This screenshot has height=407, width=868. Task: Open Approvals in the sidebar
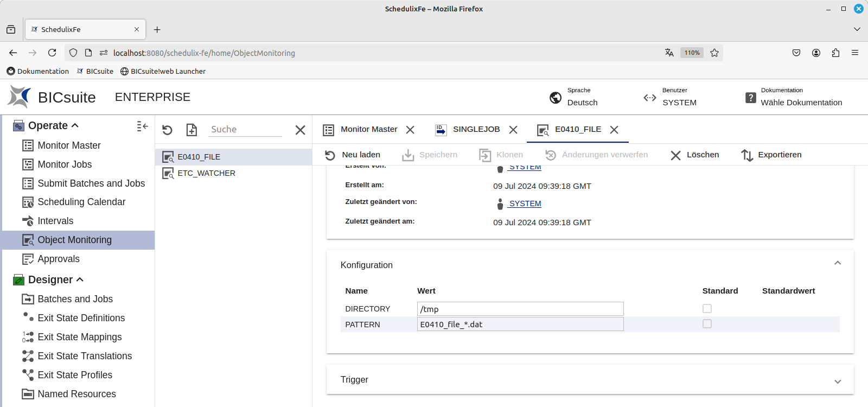click(59, 259)
